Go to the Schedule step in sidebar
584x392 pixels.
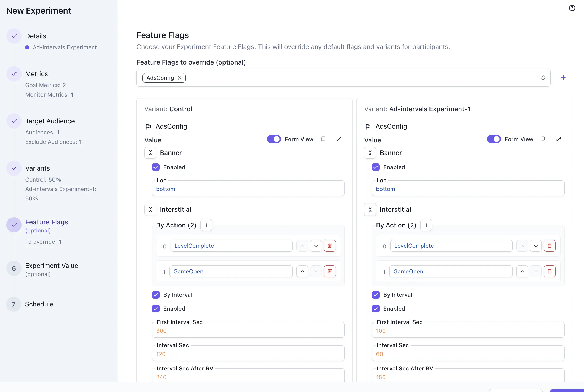pyautogui.click(x=39, y=304)
